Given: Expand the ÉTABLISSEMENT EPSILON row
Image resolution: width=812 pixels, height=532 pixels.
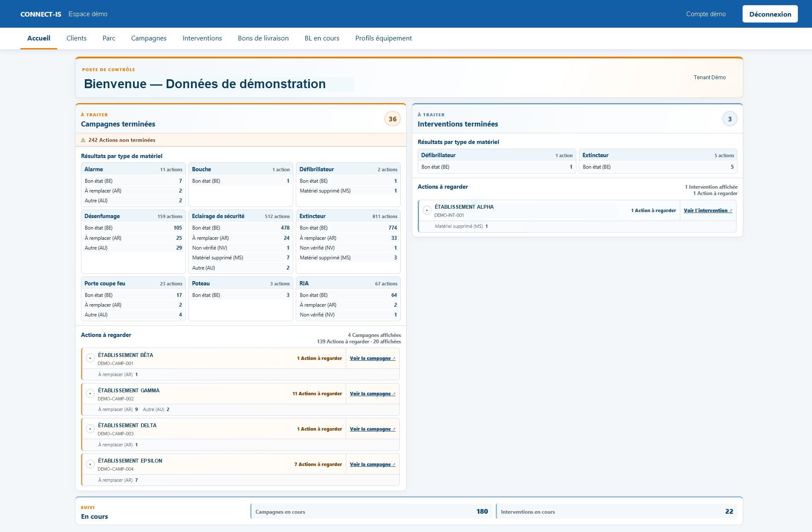Looking at the screenshot, I should point(90,464).
